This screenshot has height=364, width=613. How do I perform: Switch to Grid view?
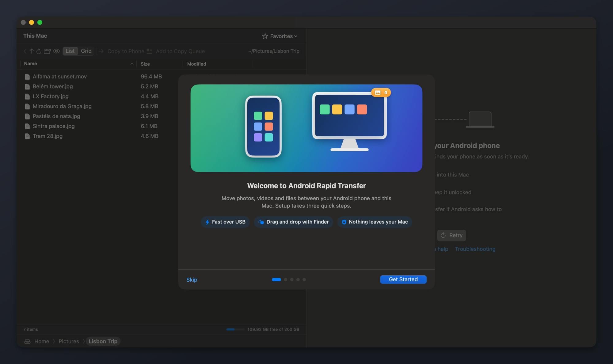[86, 51]
